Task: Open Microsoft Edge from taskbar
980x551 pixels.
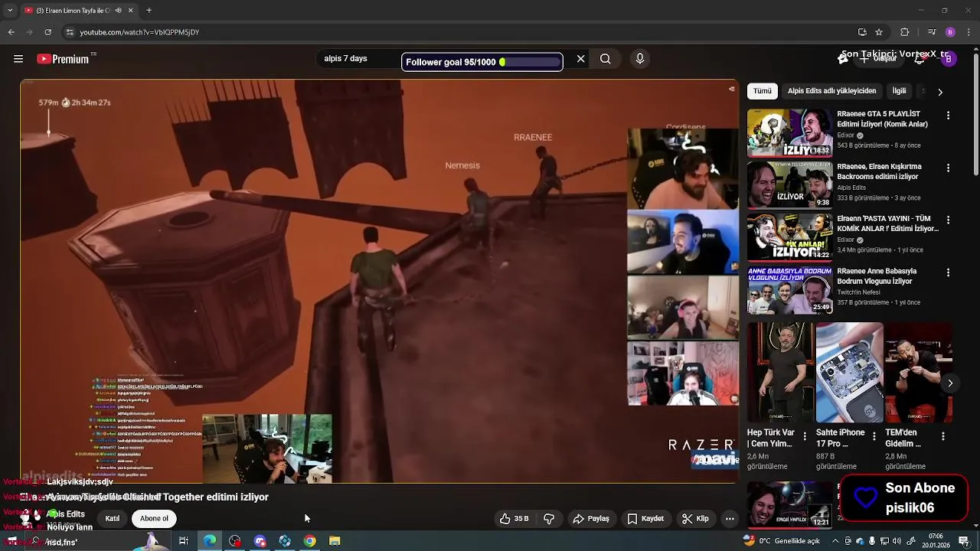Action: [209, 541]
